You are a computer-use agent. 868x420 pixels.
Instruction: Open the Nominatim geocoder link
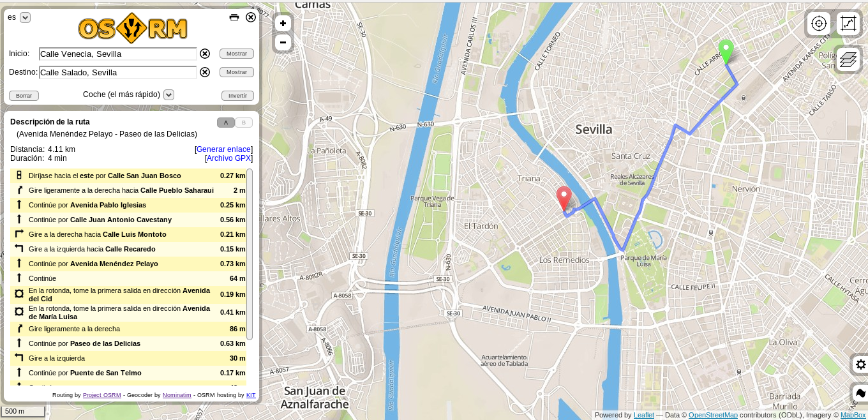[x=177, y=395]
